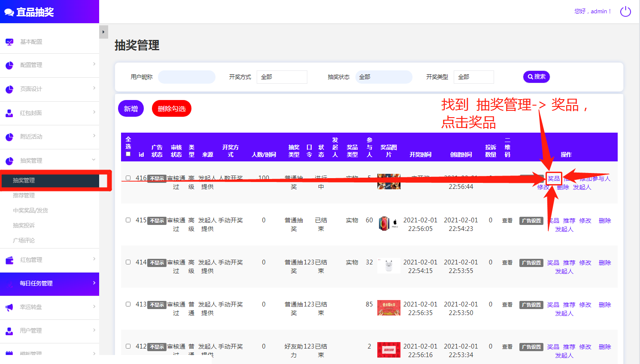Image resolution: width=640 pixels, height=364 pixels.
Task: Expand 红包管理 via its chevron
Action: click(x=94, y=259)
